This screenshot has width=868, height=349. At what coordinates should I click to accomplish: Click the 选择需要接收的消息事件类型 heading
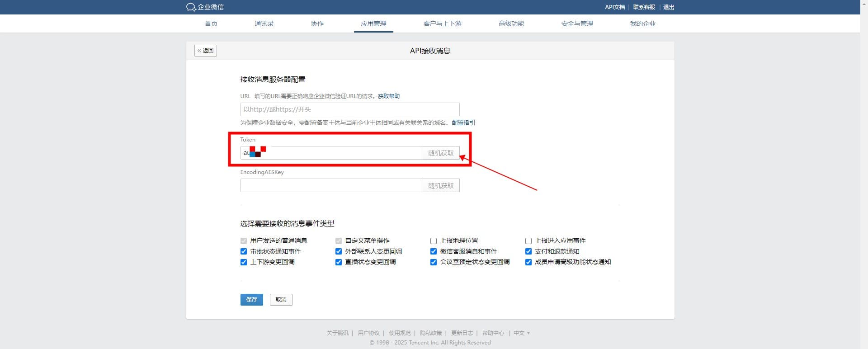coord(287,223)
